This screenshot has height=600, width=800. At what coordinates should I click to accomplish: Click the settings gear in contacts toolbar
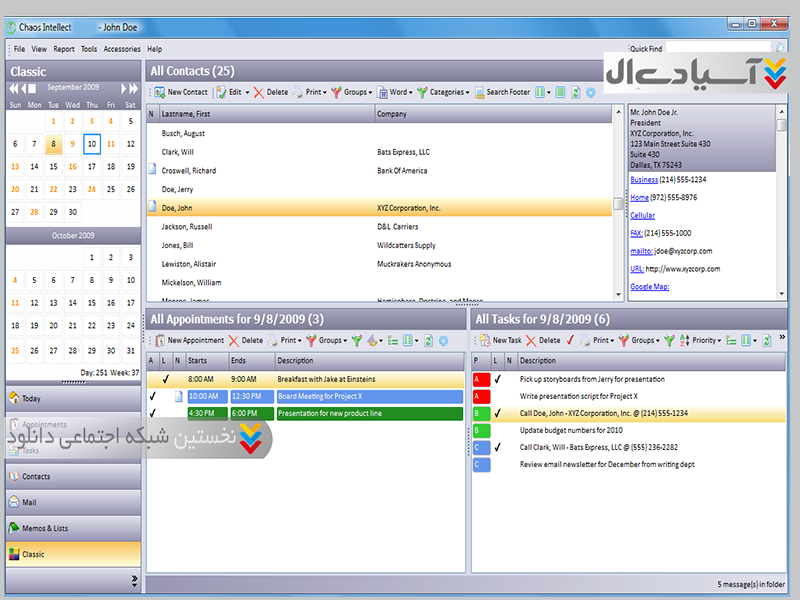(x=590, y=92)
